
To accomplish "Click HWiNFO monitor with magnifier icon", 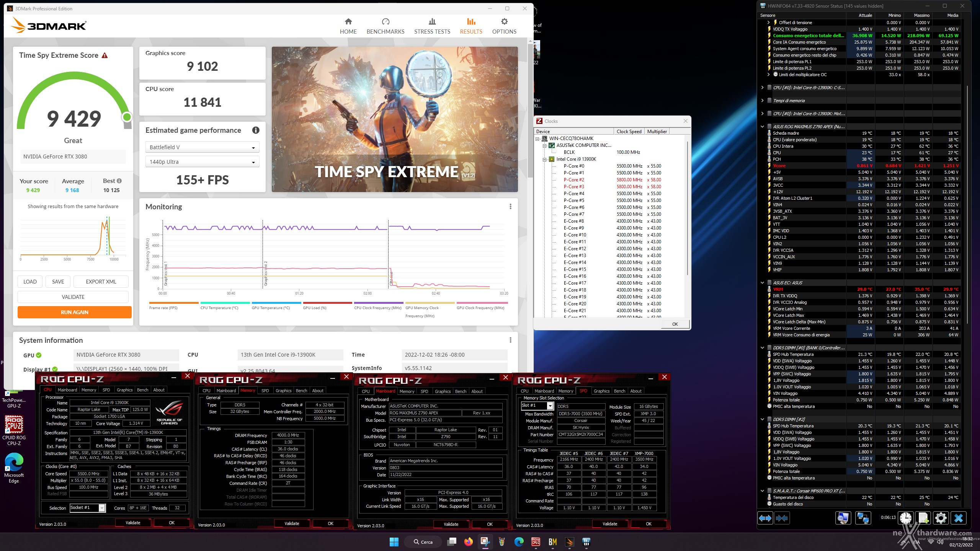I will [843, 518].
